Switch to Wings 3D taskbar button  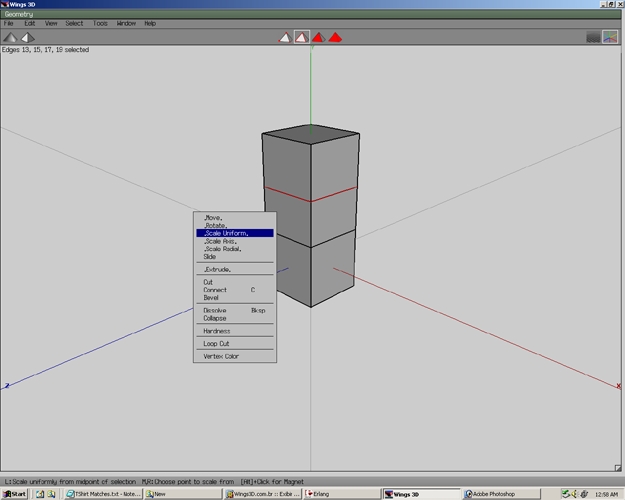click(421, 494)
